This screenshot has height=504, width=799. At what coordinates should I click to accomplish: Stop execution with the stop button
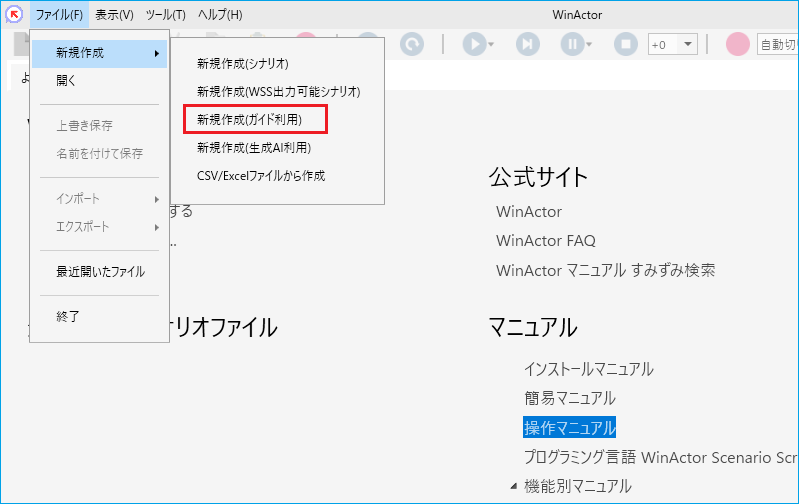tap(626, 44)
